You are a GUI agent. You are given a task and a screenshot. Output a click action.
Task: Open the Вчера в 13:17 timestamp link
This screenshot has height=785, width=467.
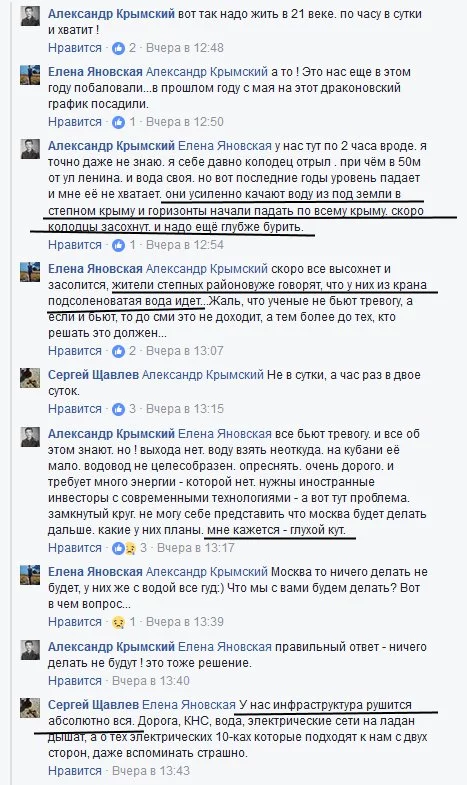pos(196,548)
